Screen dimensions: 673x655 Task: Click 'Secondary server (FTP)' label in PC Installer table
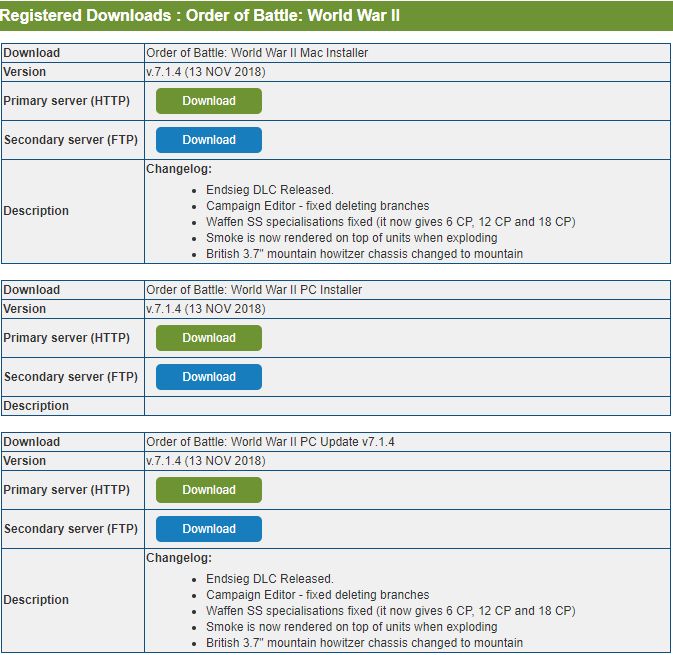71,377
